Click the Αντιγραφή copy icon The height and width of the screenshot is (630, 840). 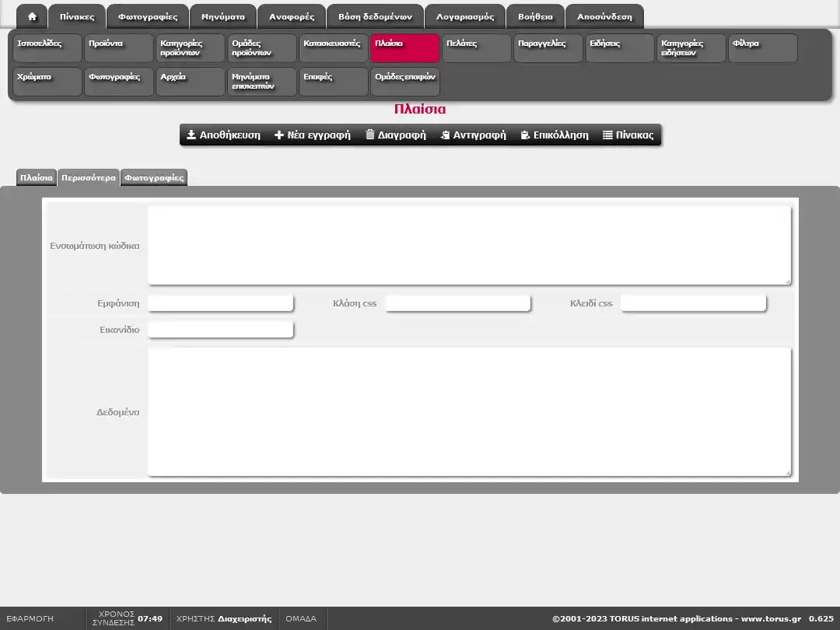click(446, 135)
